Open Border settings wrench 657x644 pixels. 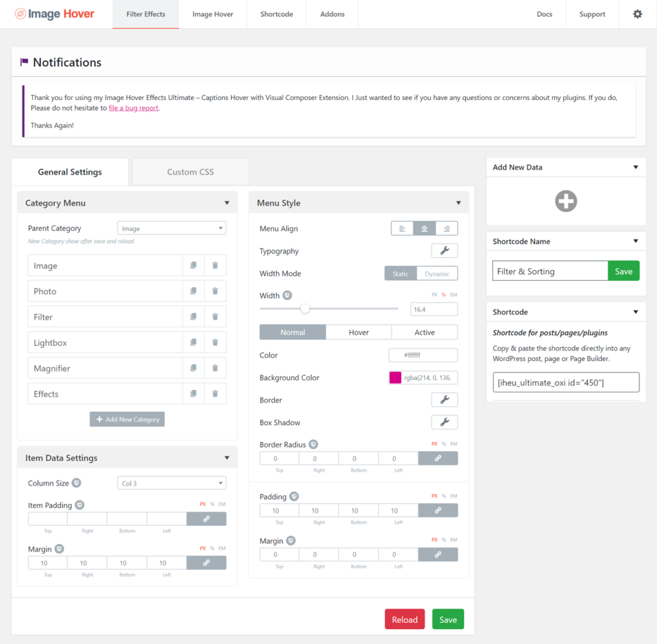pos(445,400)
